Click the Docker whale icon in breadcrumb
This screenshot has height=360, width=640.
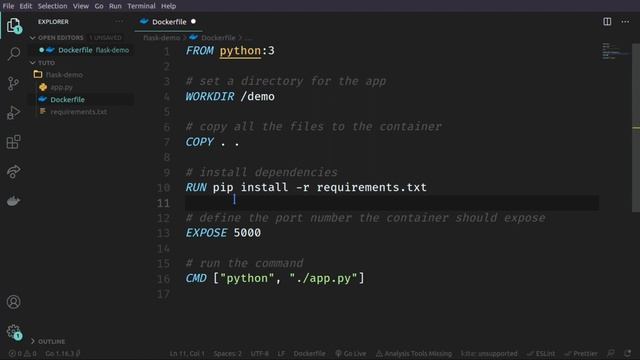point(193,38)
